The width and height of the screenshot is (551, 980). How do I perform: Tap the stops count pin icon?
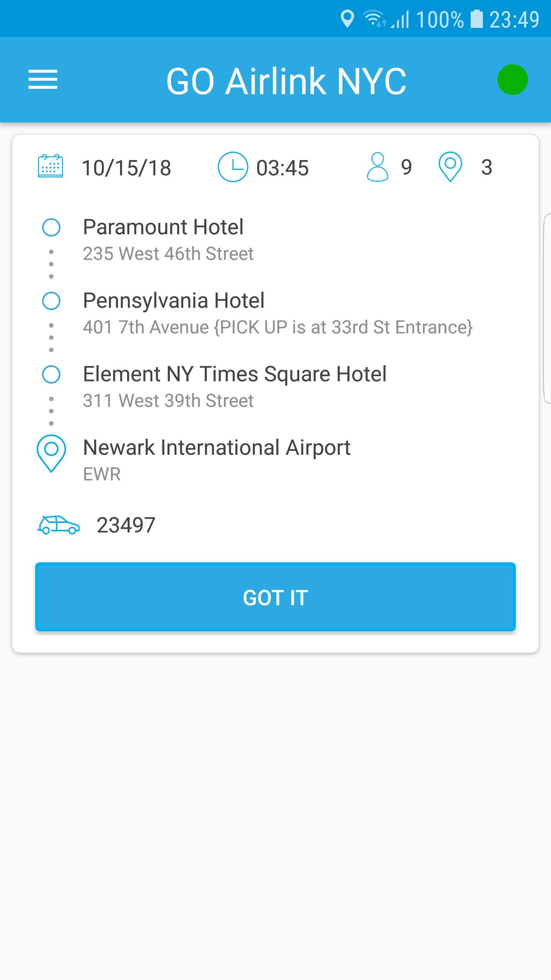tap(450, 167)
